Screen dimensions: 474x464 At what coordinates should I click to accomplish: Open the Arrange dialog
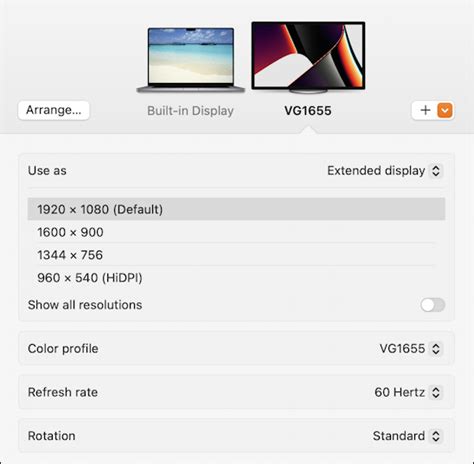point(54,110)
